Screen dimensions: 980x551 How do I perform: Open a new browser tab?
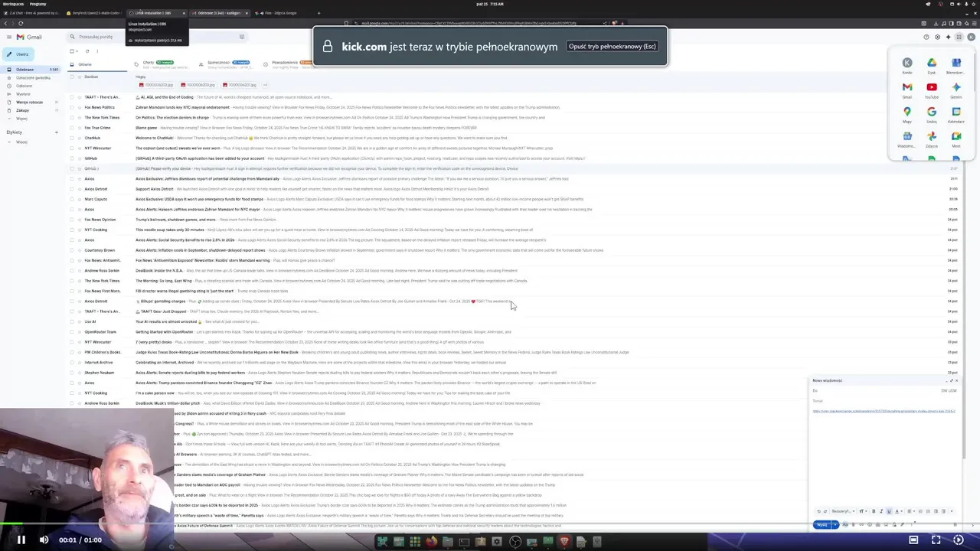tap(318, 13)
